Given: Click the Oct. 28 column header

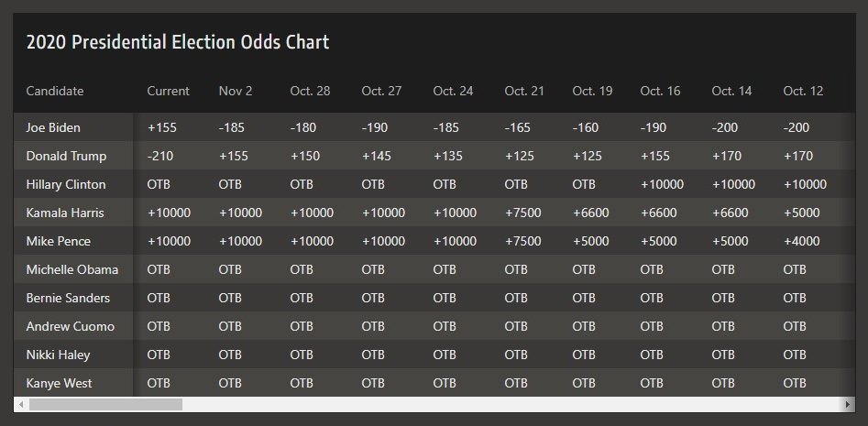Looking at the screenshot, I should coord(310,91).
